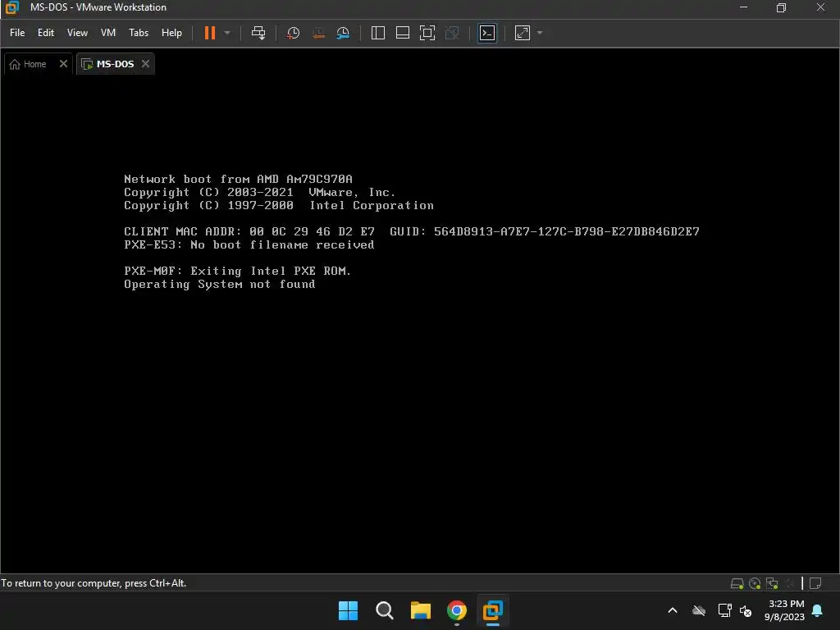Click 'Operating System not found' text
Viewport: 840px width, 630px height.
(220, 285)
